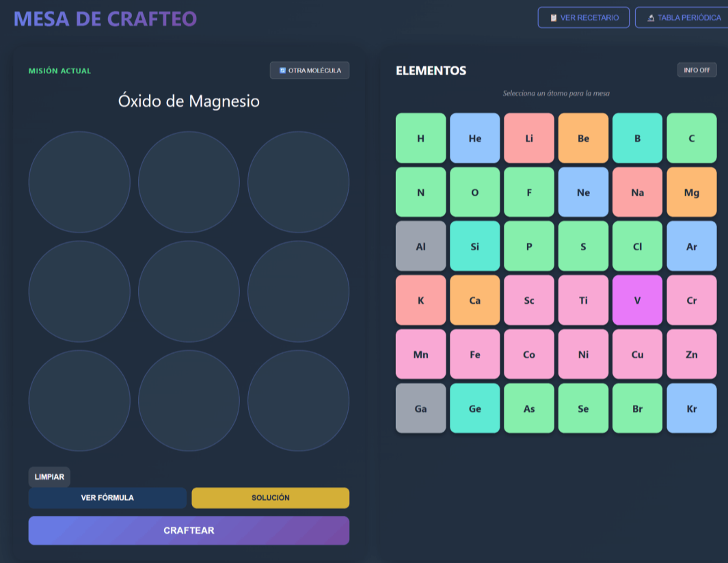Select the Helio (He) element tile
Screen dimensions: 728x563
pos(474,138)
